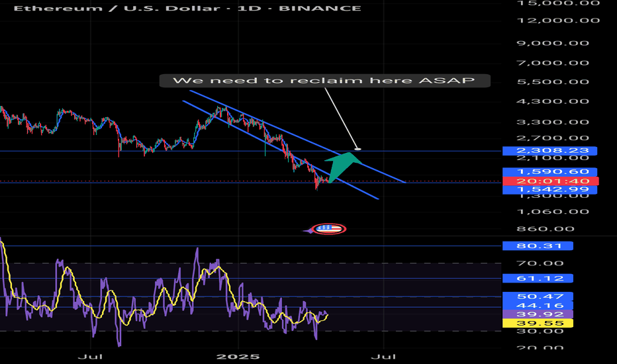This screenshot has height=364, width=617.
Task: Click the 2,308.23 horizontal line price label
Action: (x=549, y=151)
